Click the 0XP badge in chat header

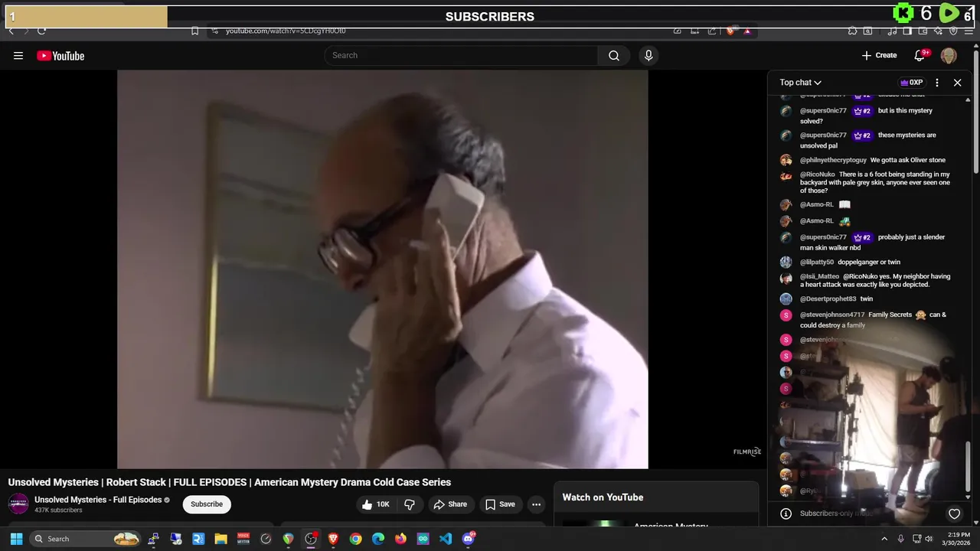[911, 82]
